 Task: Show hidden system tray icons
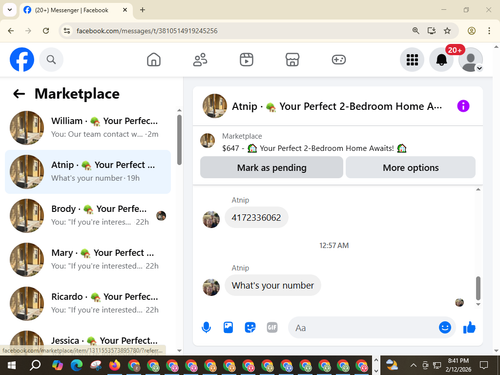click(413, 365)
